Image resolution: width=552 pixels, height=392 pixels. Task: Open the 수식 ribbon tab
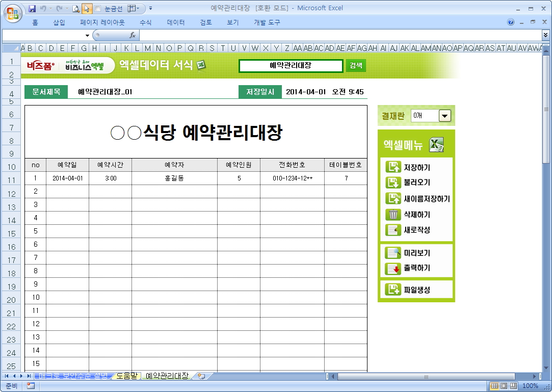point(145,22)
